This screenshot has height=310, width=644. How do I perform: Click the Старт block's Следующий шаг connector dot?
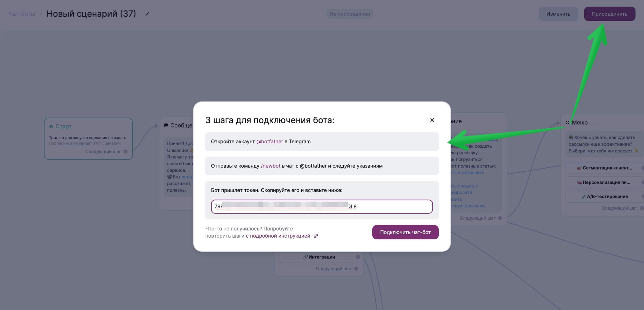click(x=126, y=152)
